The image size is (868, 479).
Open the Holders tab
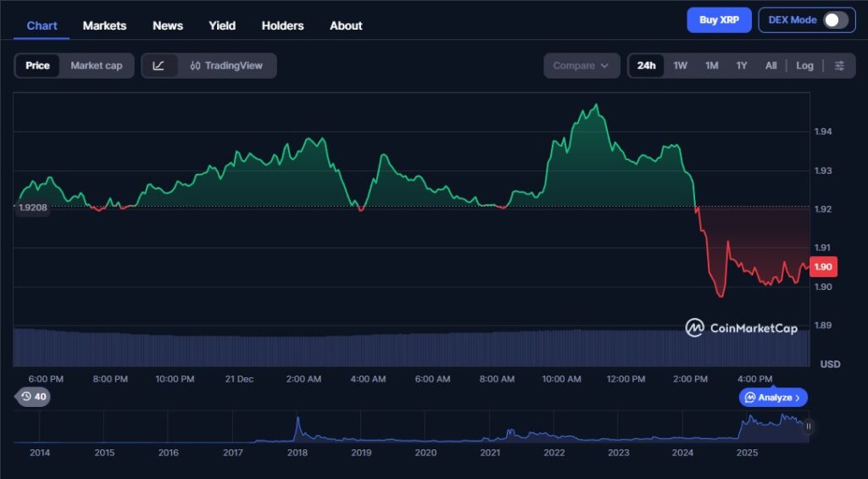(x=283, y=25)
